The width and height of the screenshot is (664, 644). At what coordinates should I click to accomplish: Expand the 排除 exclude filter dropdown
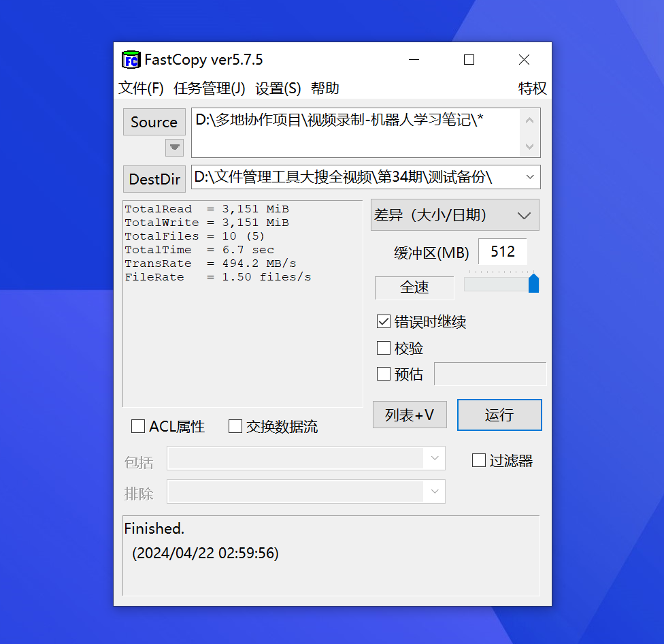click(x=435, y=492)
